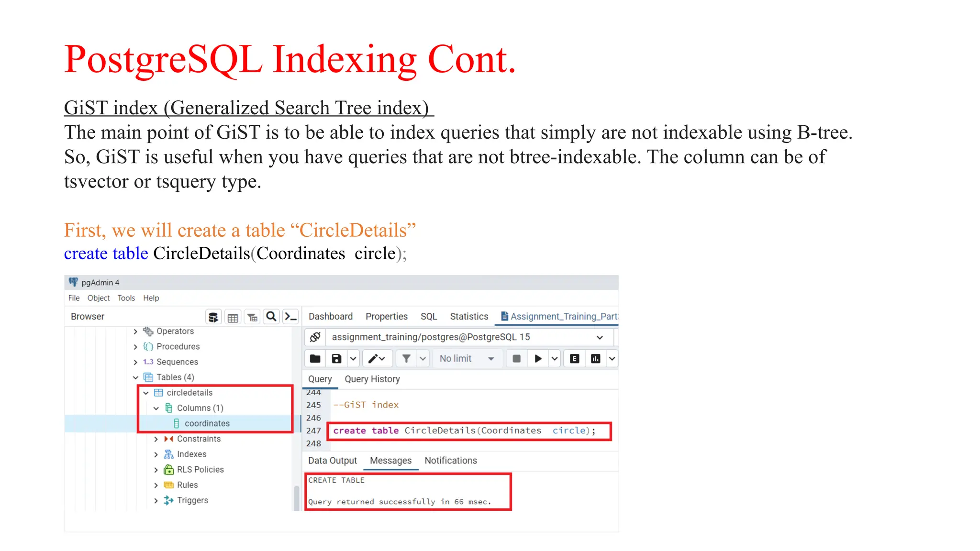Collapse the Columns (1) node
This screenshot has height=551, width=980.
pyautogui.click(x=156, y=408)
